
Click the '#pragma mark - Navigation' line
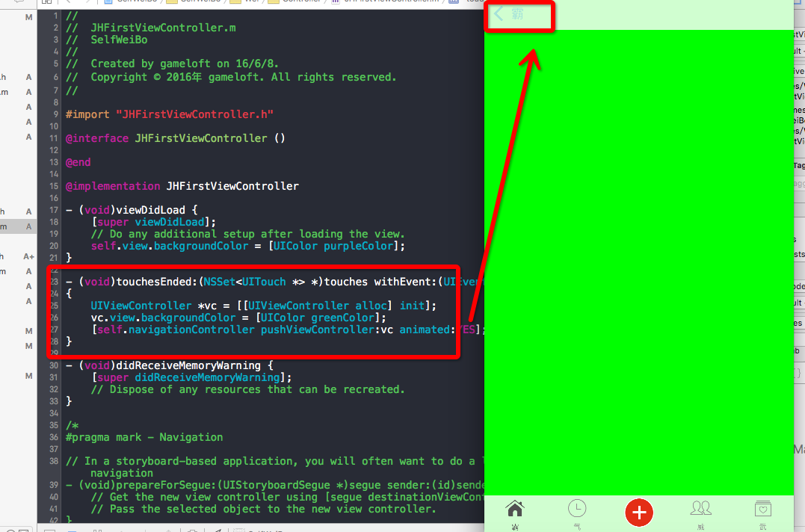(144, 437)
